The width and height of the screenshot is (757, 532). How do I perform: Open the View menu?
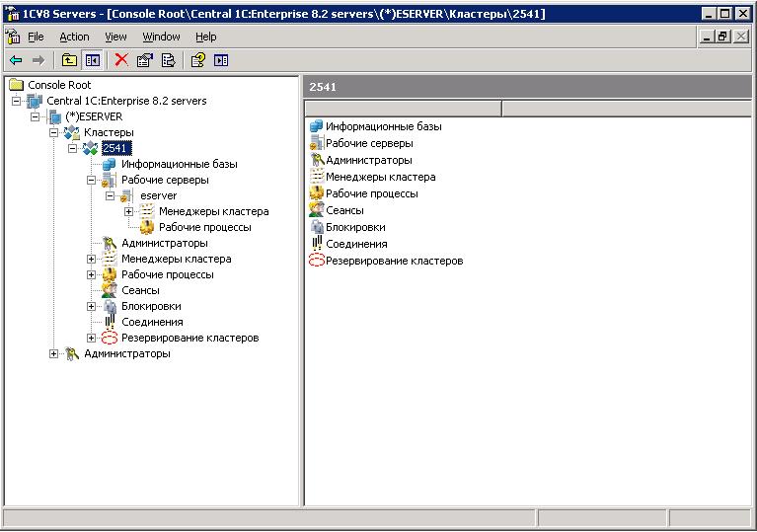115,37
